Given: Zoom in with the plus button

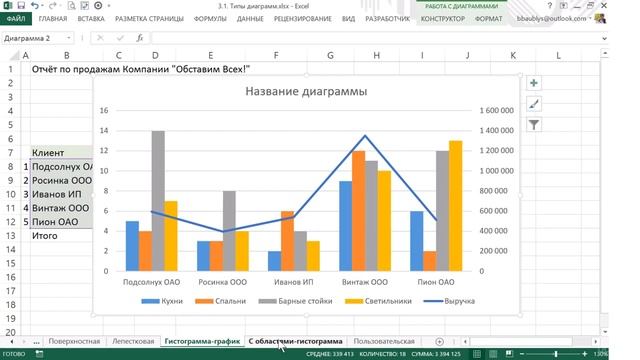Looking at the screenshot, I should pyautogui.click(x=584, y=354).
